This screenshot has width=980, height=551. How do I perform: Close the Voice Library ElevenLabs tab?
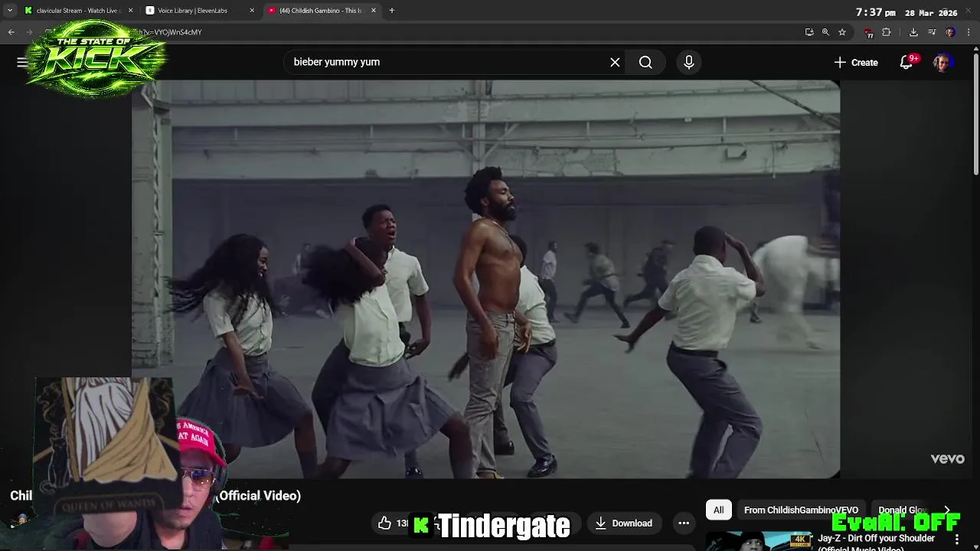[x=252, y=11]
